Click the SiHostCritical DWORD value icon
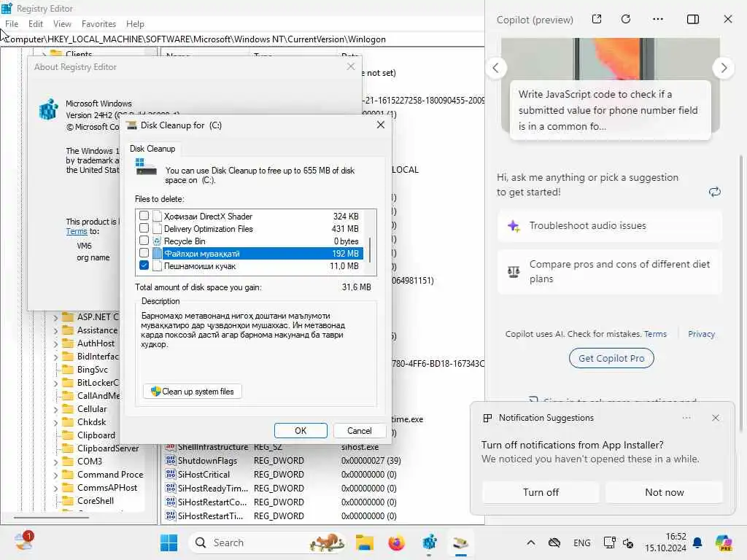 tap(171, 474)
